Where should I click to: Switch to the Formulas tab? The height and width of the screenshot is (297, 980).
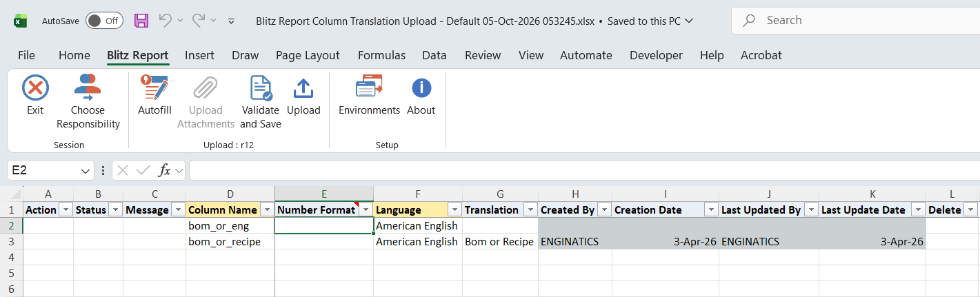coord(381,55)
